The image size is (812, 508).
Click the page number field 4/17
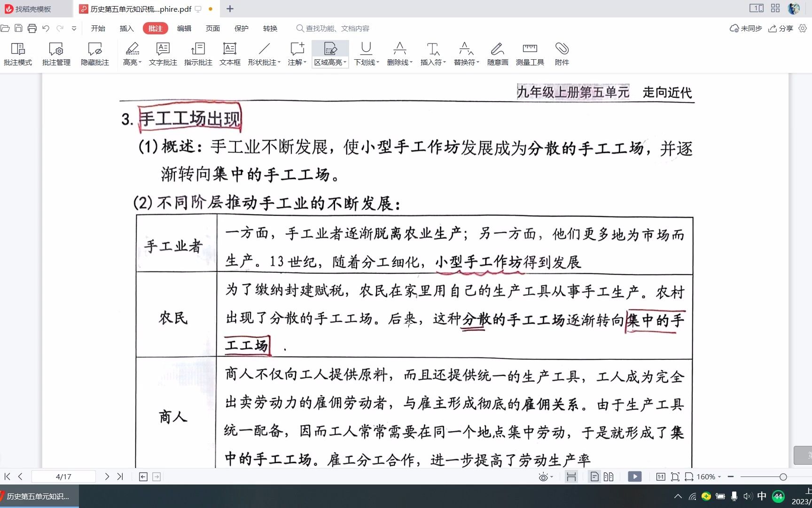(63, 476)
